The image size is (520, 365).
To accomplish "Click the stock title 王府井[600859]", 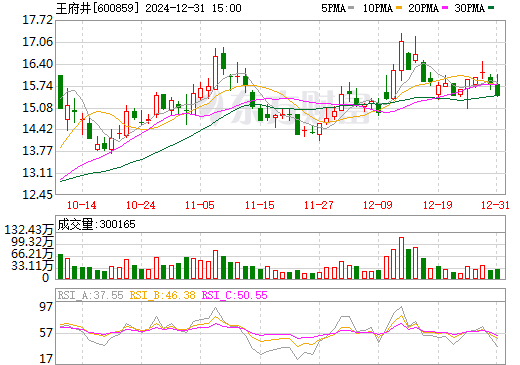I will (x=97, y=8).
